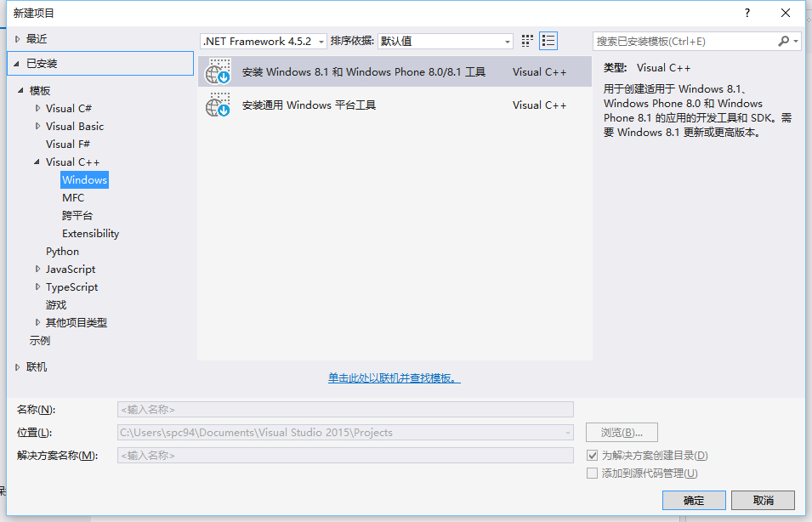
Task: Select the Python template category
Action: pos(63,251)
